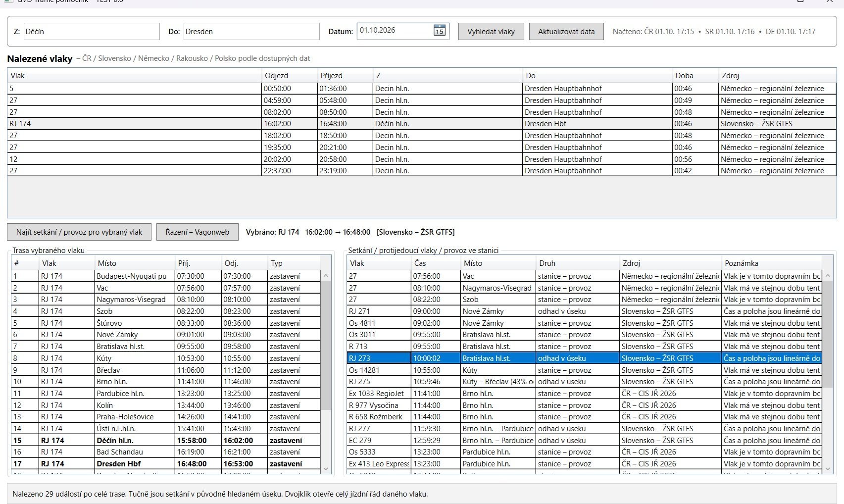The width and height of the screenshot is (844, 504).
Task: Click Najít setkání / provoz pro vybraný vlak
Action: coord(79,232)
